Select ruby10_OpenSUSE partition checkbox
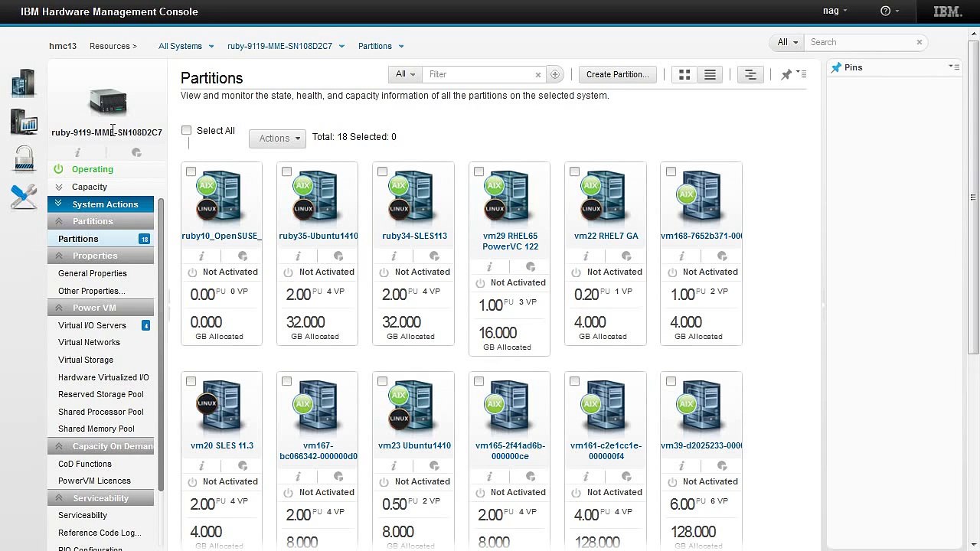 (191, 171)
